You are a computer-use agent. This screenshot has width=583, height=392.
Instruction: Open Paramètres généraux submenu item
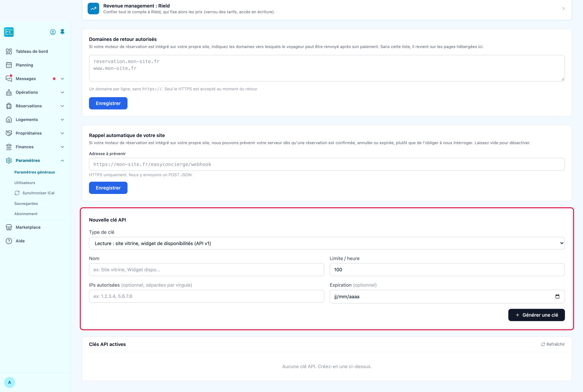pyautogui.click(x=34, y=172)
